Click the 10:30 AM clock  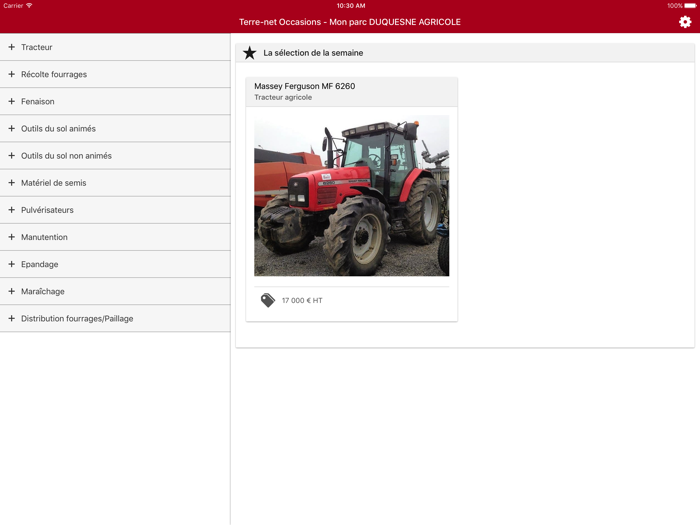coord(351,6)
